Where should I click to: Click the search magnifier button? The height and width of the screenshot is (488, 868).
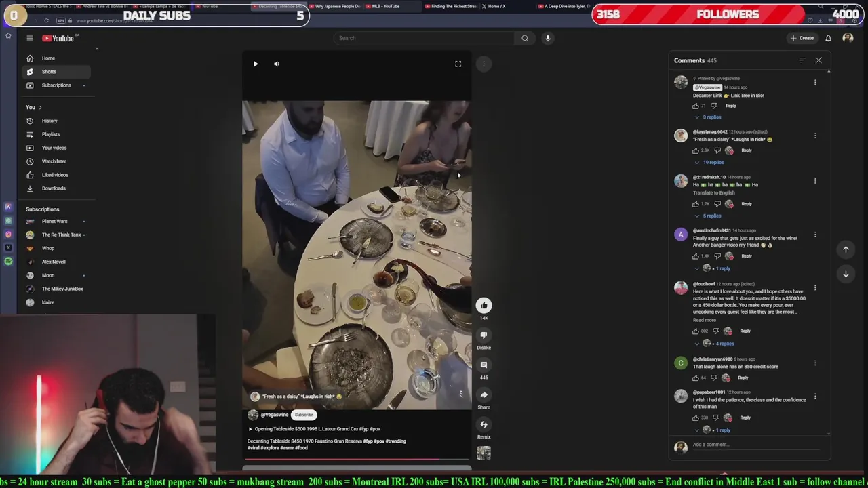click(x=524, y=38)
